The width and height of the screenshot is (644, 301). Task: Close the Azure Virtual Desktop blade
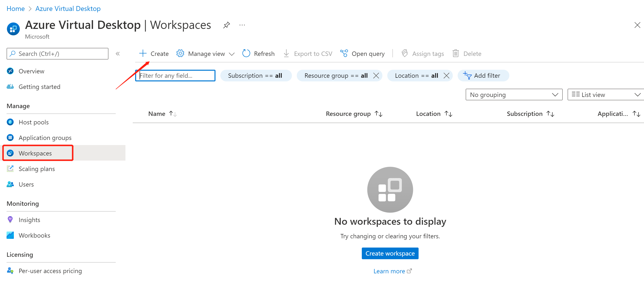click(637, 25)
